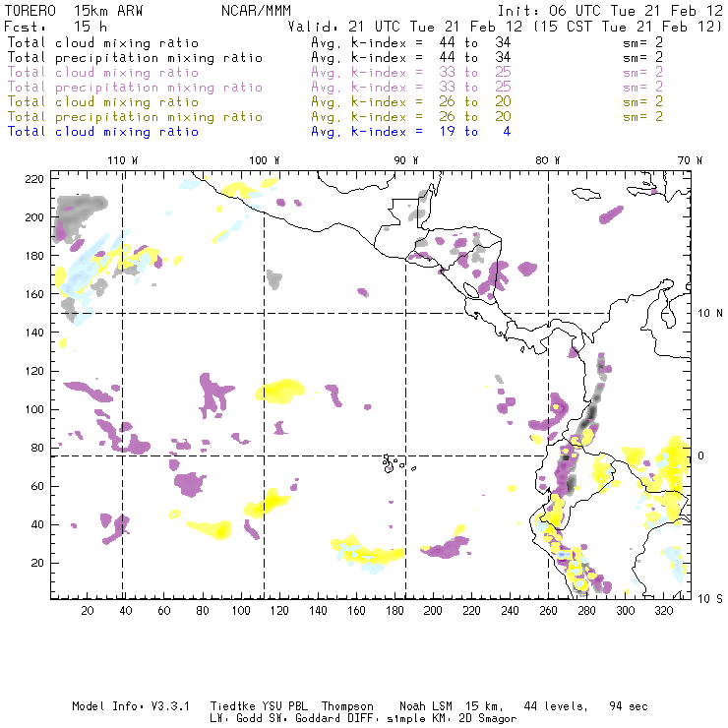The height and width of the screenshot is (728, 728).
Task: Select the '94 sec' time step text
Action: (629, 706)
